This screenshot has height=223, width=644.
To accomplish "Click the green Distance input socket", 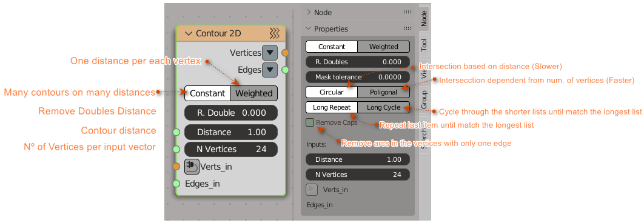I will 176,132.
